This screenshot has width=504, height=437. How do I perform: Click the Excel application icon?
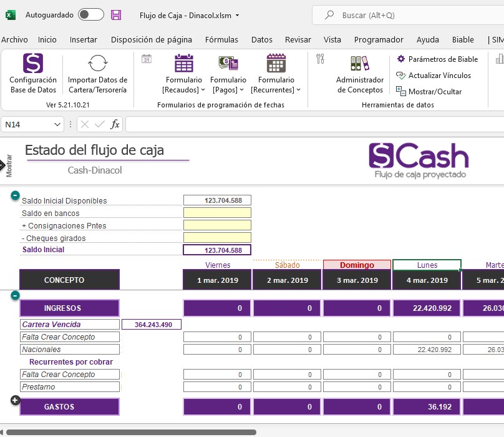(x=10, y=15)
